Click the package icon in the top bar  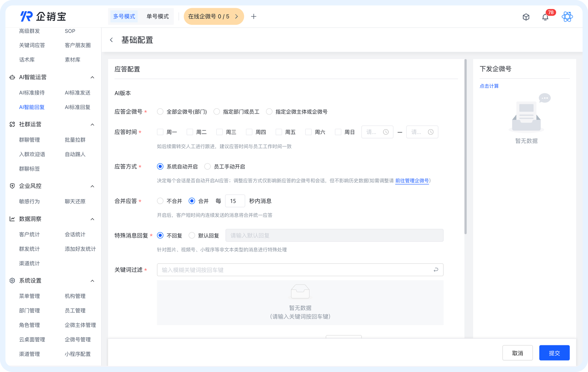[x=526, y=17]
